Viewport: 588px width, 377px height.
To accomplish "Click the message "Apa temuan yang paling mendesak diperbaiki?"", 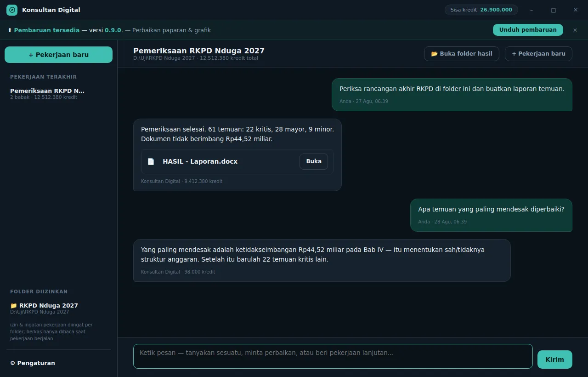I will point(491,215).
